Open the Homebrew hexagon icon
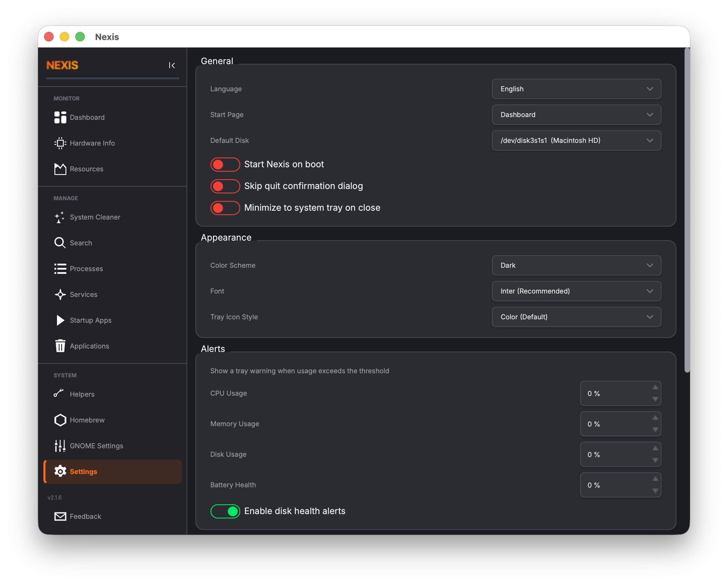 (60, 420)
